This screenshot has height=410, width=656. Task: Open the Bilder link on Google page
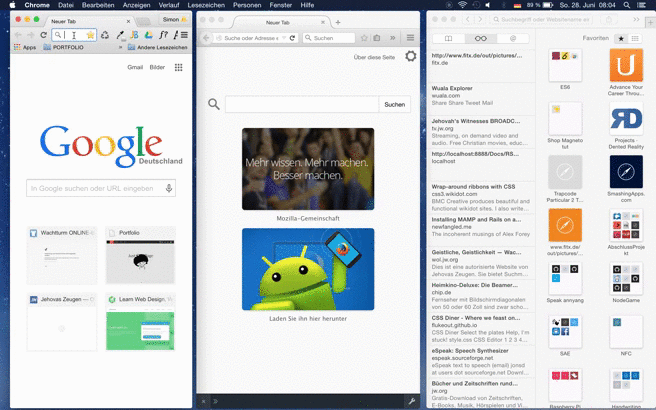(157, 67)
